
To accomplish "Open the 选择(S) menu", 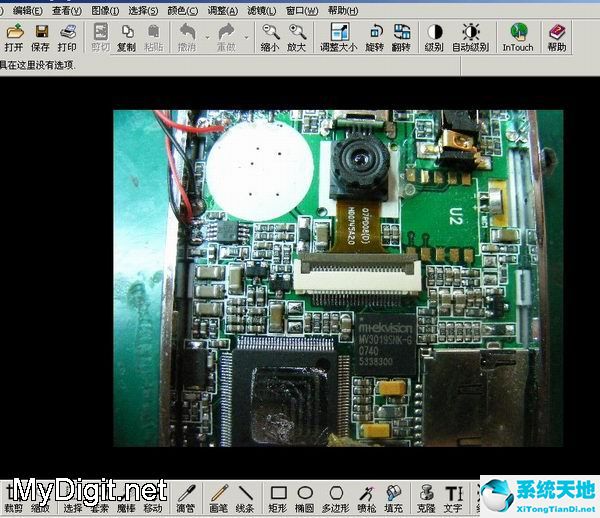I will [143, 11].
